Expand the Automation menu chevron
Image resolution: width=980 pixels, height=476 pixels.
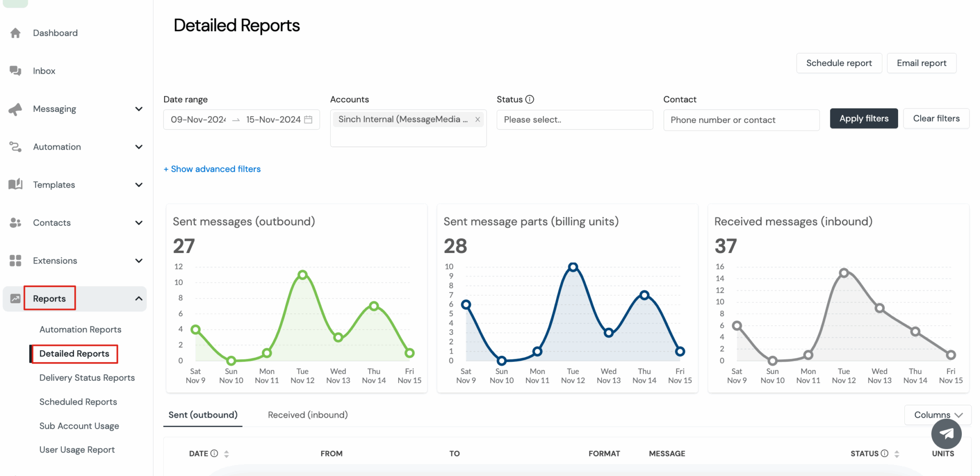(x=139, y=147)
